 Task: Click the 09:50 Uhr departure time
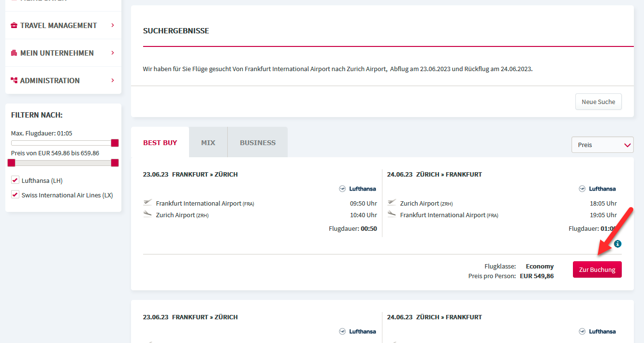(364, 203)
